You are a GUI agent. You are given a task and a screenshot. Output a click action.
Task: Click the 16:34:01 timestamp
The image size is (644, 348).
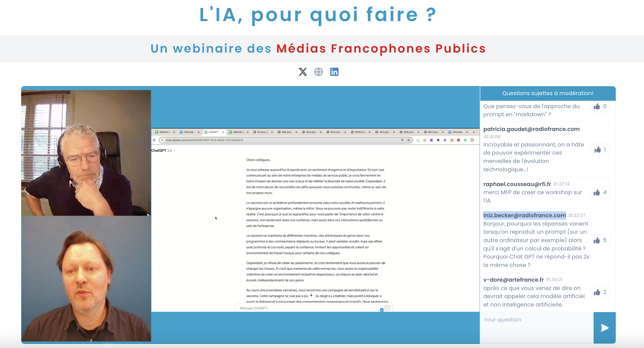pos(554,279)
